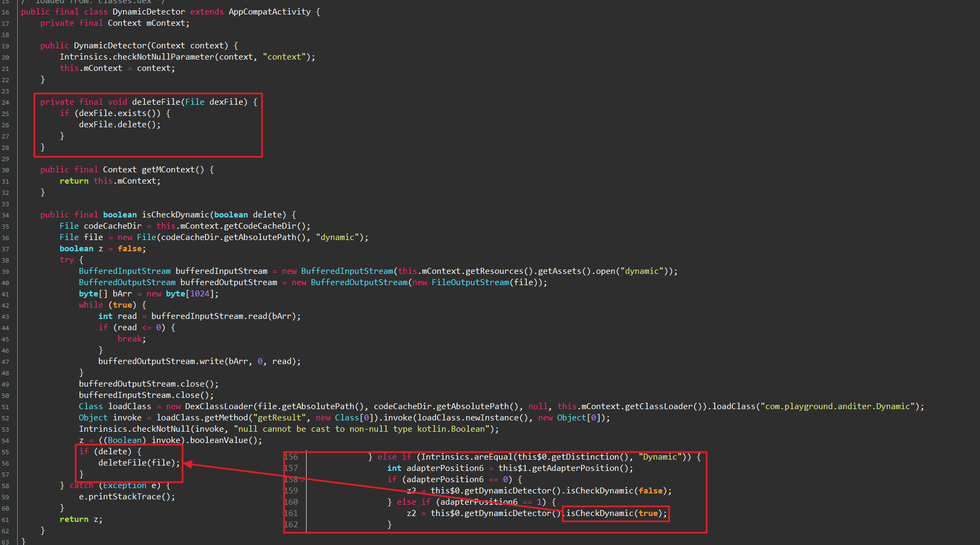980x545 pixels.
Task: Click the 'this.mContext = context;' assignment
Action: coord(118,68)
